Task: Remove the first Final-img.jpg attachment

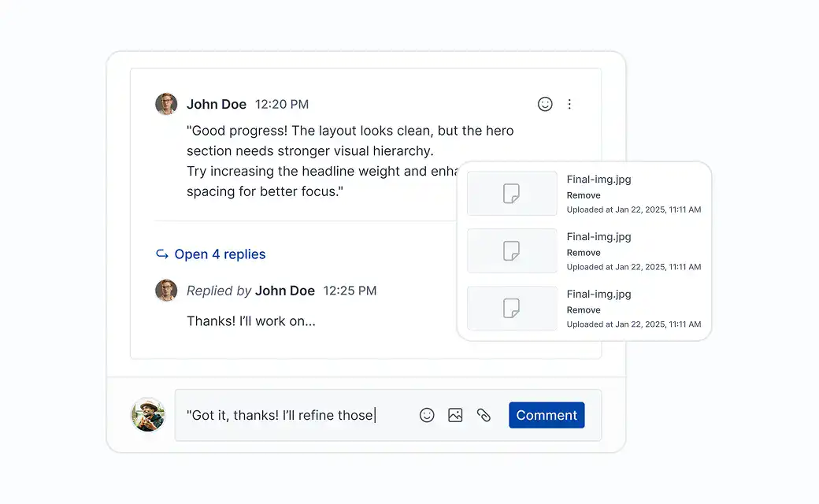Action: [x=584, y=195]
